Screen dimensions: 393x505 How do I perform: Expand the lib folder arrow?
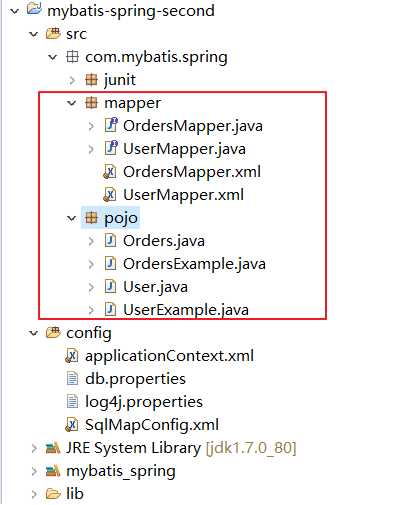click(x=34, y=494)
